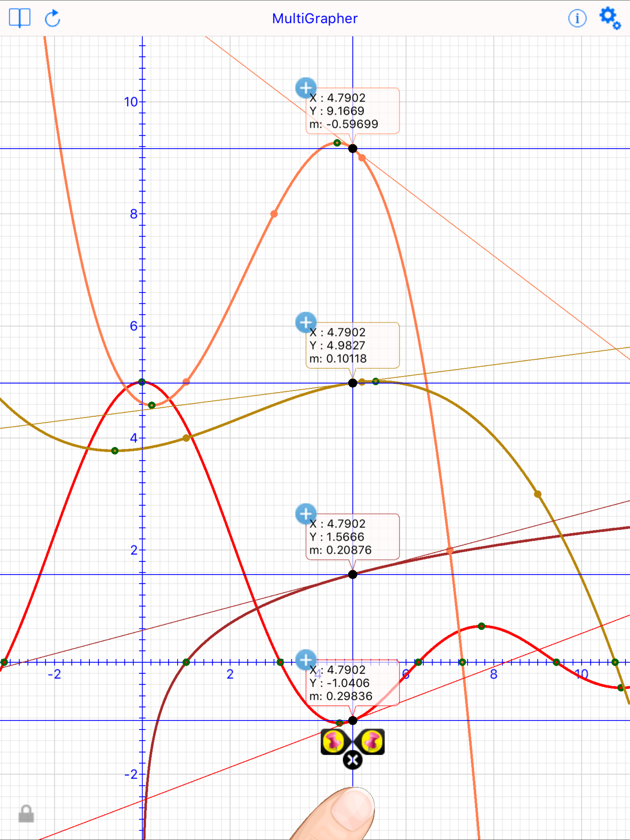The height and width of the screenshot is (840, 630).
Task: Click the MultiGrapher title text
Action: (315, 18)
